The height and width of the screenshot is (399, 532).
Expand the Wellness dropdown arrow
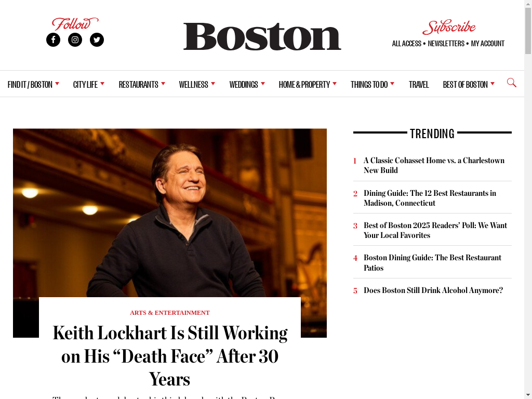tap(213, 84)
